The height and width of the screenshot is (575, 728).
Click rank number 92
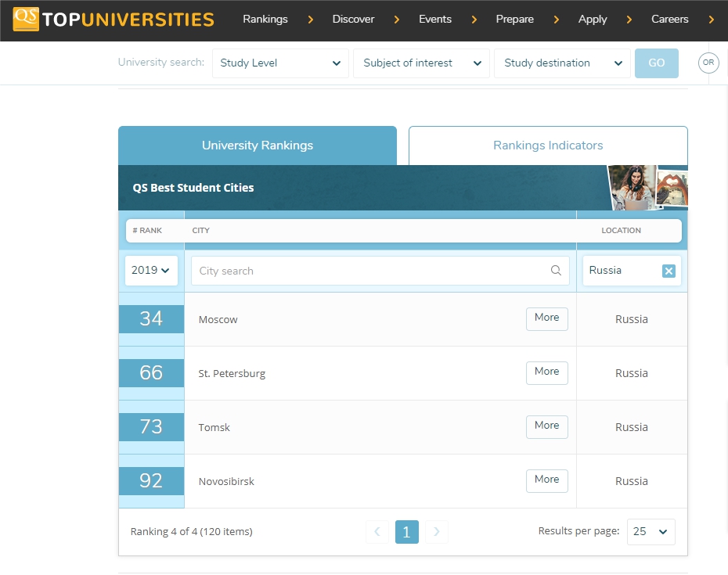click(151, 481)
